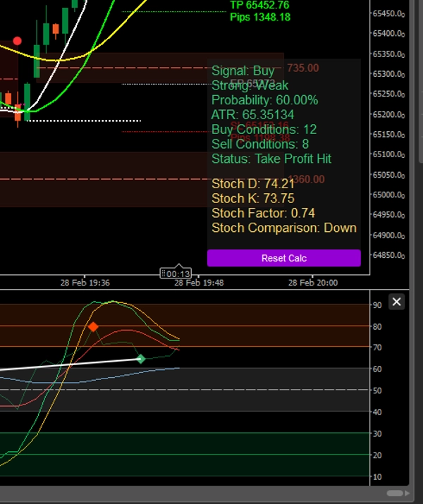Select the Stoch Comparison: Down readout
Image resolution: width=423 pixels, height=504 pixels.
283,228
